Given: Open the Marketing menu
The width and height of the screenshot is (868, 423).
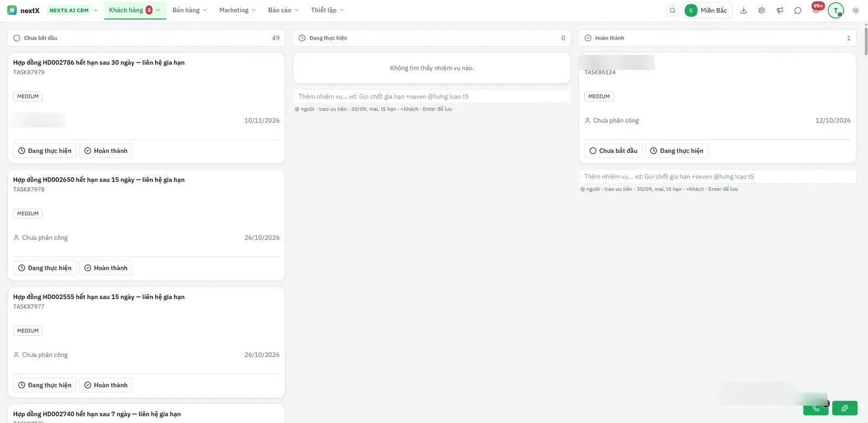Looking at the screenshot, I should [237, 10].
